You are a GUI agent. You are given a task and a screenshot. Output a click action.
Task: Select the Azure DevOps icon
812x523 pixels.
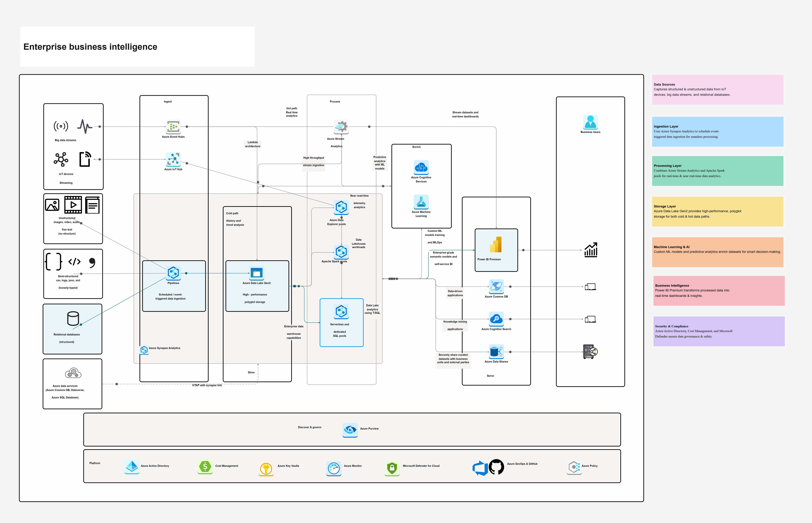[480, 468]
